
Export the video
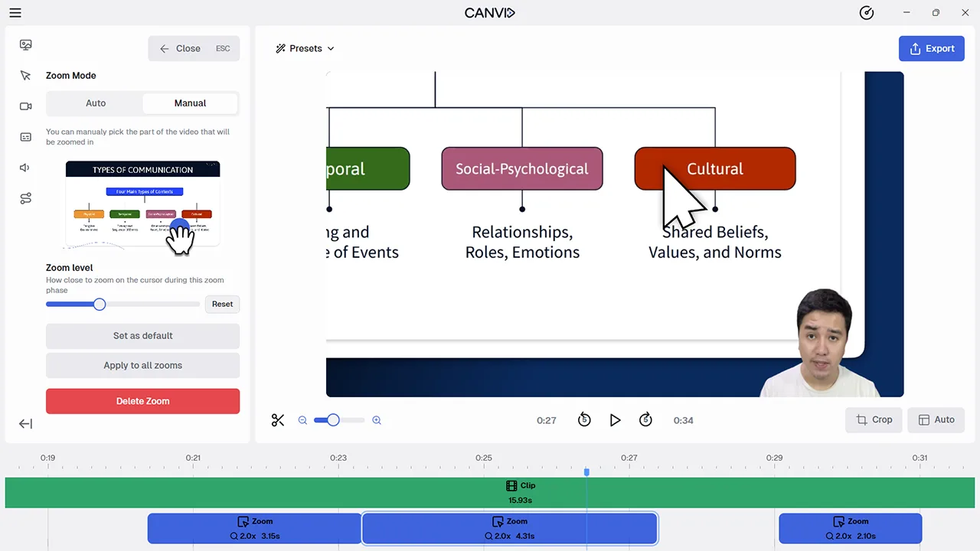click(931, 48)
